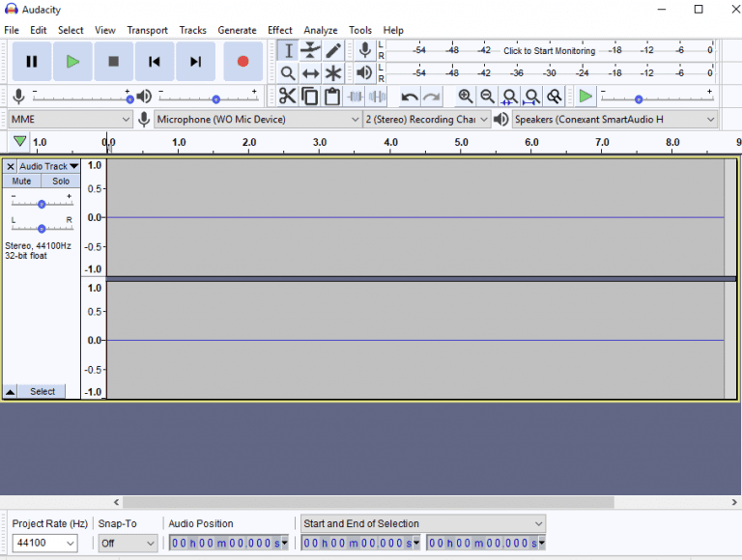Click the track gain slider handle

point(42,205)
